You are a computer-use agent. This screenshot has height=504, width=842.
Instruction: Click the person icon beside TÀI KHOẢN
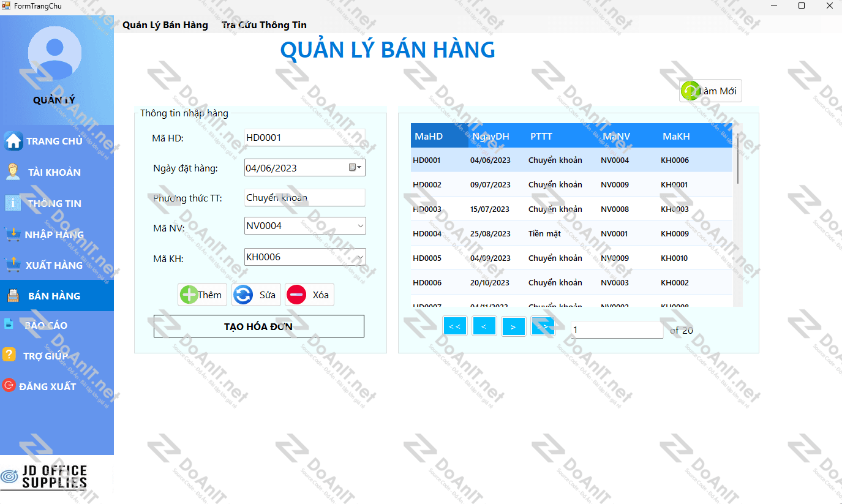click(x=13, y=172)
